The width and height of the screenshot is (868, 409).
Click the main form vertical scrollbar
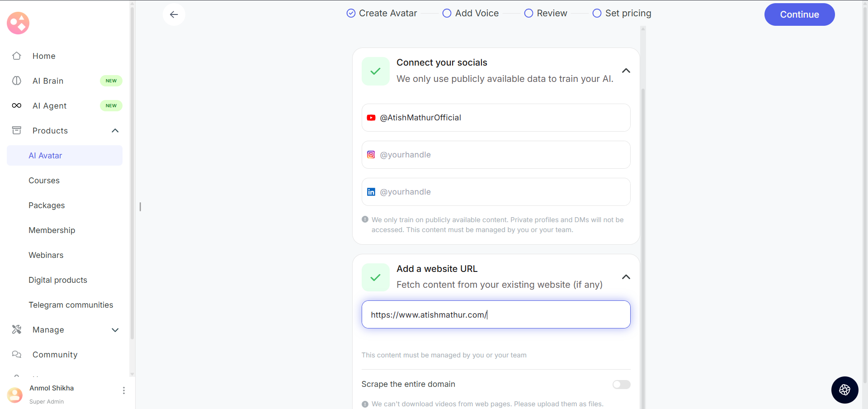pyautogui.click(x=643, y=226)
